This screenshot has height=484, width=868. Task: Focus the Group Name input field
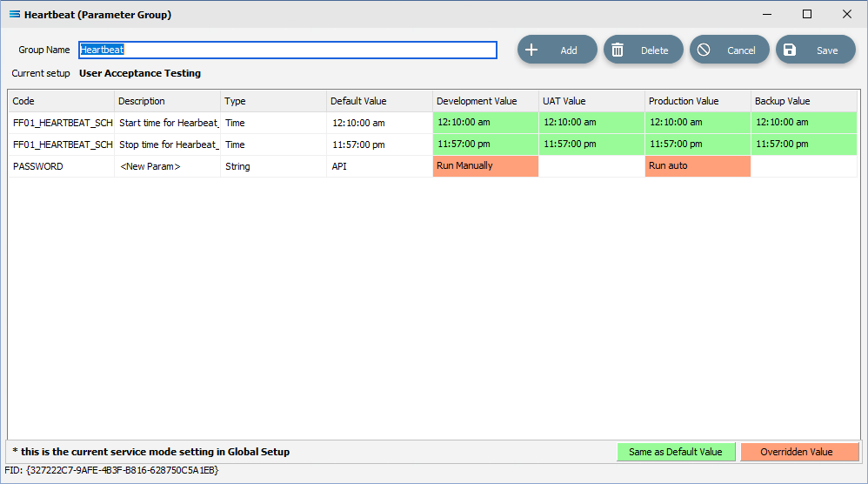point(288,50)
